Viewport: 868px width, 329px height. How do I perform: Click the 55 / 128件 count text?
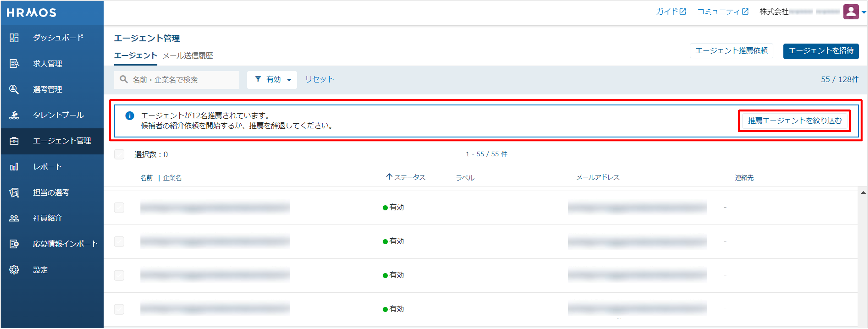point(839,79)
